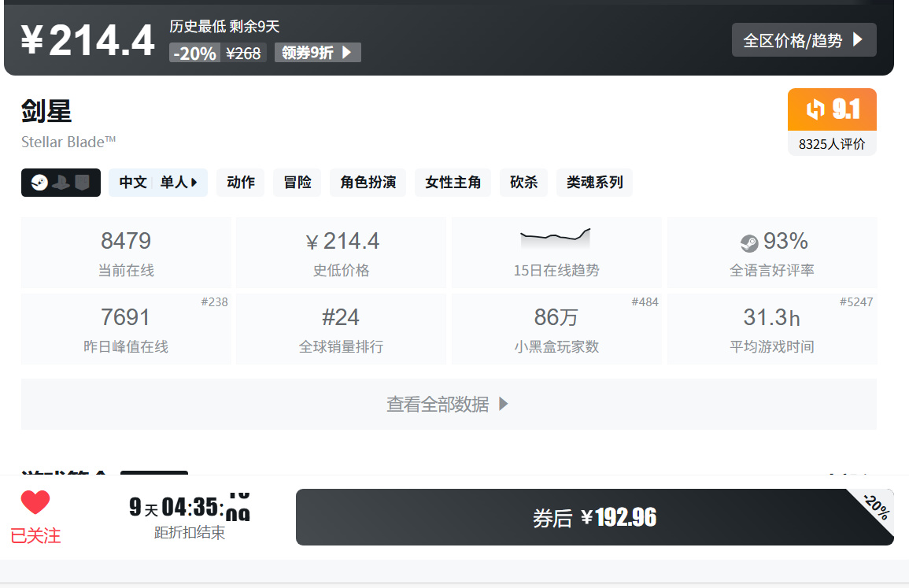909x588 pixels.
Task: Click the Epic platform icon
Action: click(x=83, y=183)
